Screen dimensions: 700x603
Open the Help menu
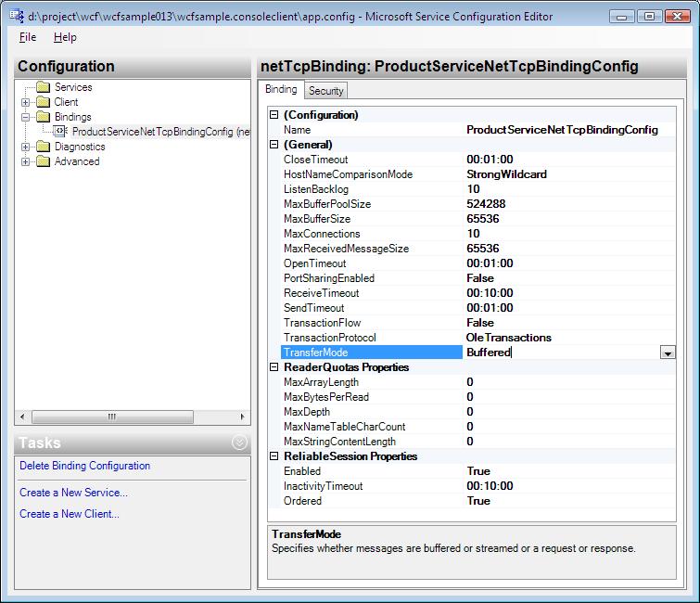click(65, 37)
